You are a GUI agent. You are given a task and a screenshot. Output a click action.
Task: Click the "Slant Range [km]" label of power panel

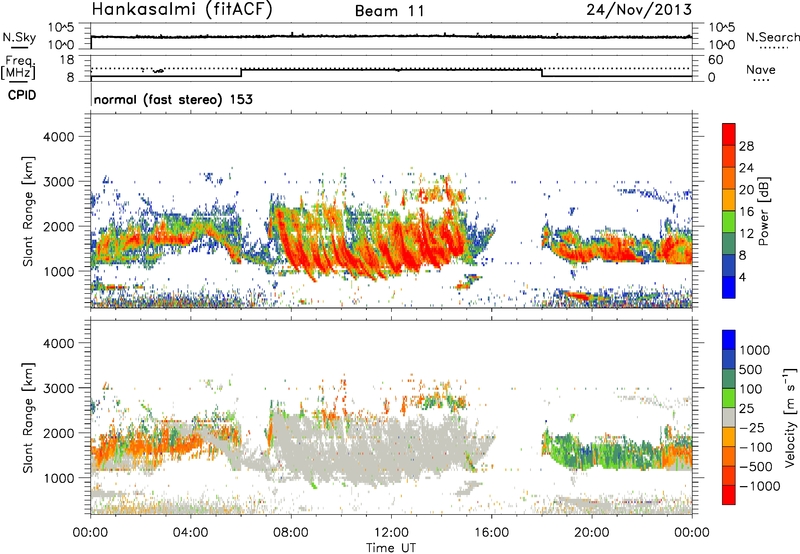click(x=28, y=211)
